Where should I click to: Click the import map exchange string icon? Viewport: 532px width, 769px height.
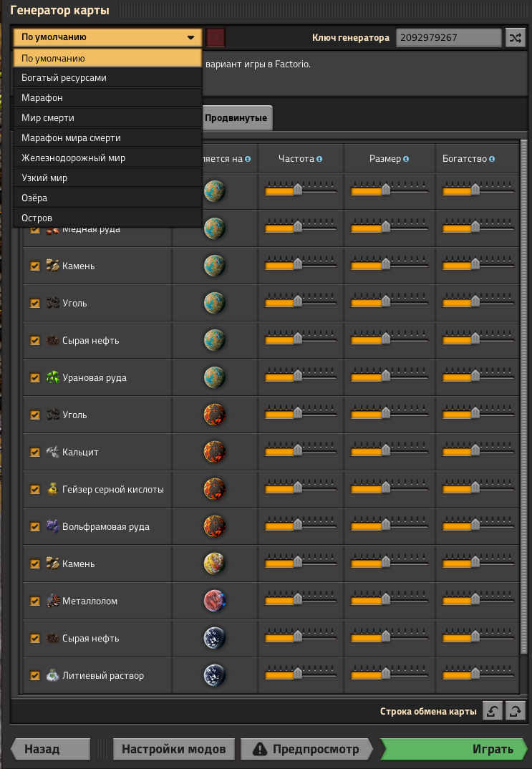click(x=493, y=711)
